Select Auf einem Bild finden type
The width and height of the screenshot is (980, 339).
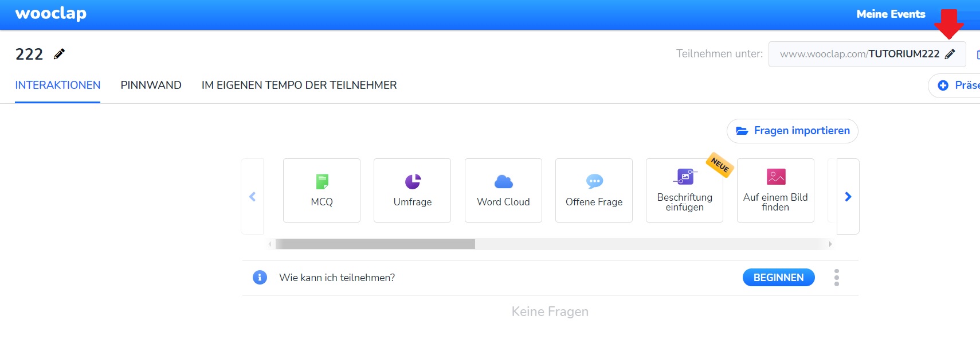775,190
